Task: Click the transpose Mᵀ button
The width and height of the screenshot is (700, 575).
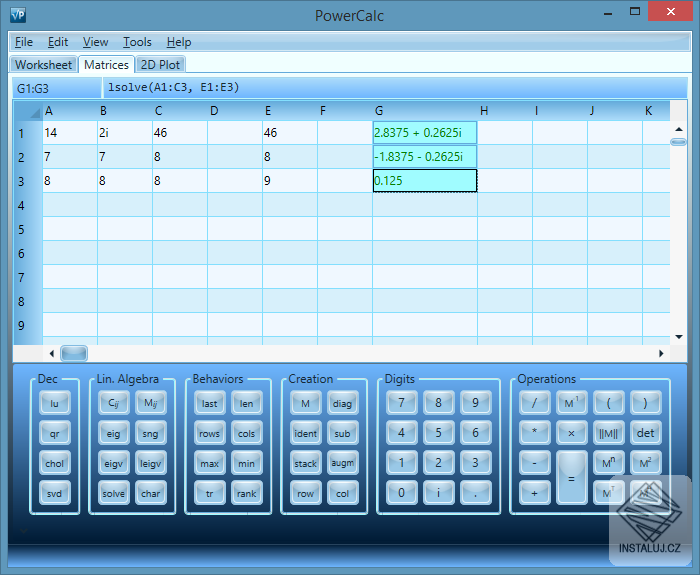Action: pos(608,492)
